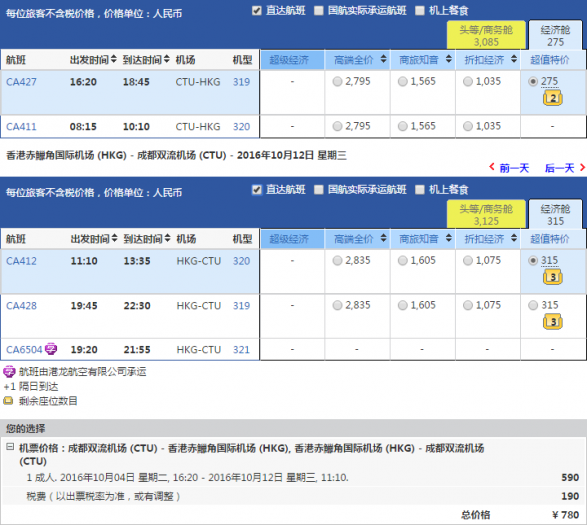Open the 后一天 link

pyautogui.click(x=559, y=168)
